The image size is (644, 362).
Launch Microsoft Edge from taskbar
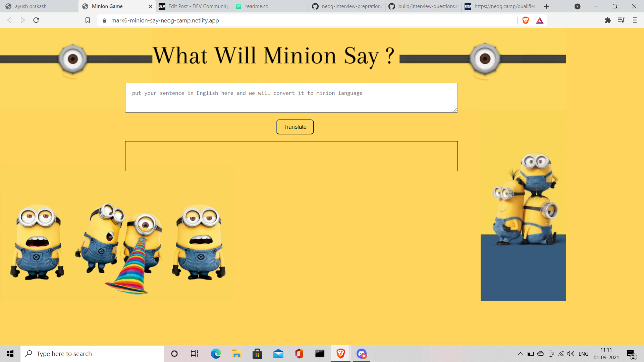pos(216,354)
